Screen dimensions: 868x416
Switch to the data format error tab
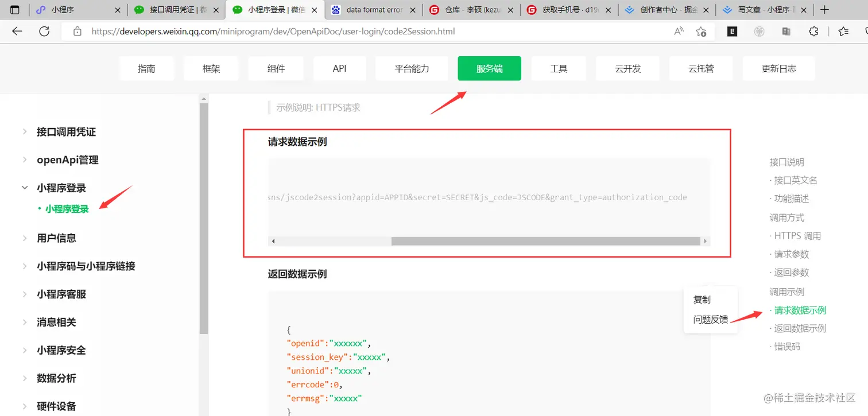click(x=373, y=10)
